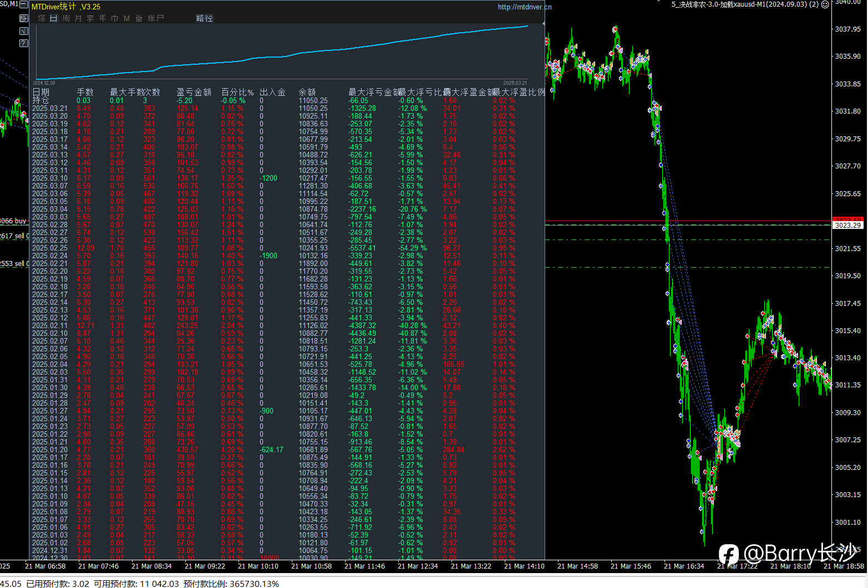Click the current price label 3023.29
This screenshot has height=588, width=868.
849,225
